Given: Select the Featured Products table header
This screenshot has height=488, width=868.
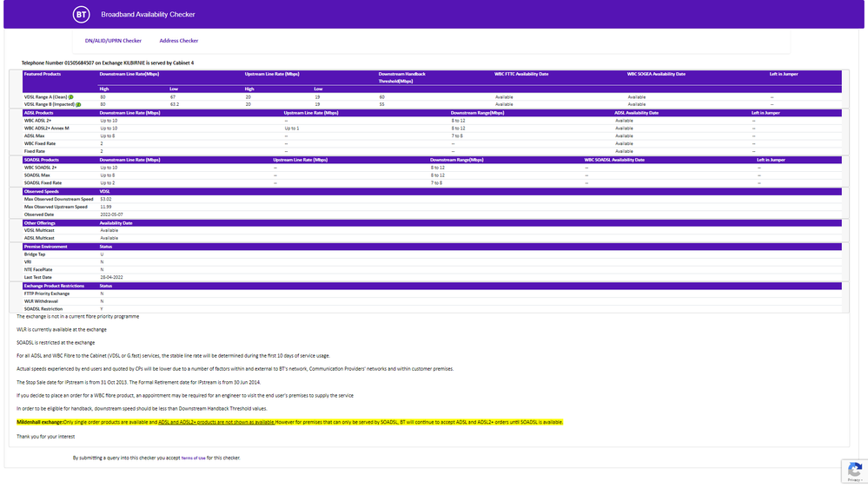Looking at the screenshot, I should pyautogui.click(x=43, y=75).
